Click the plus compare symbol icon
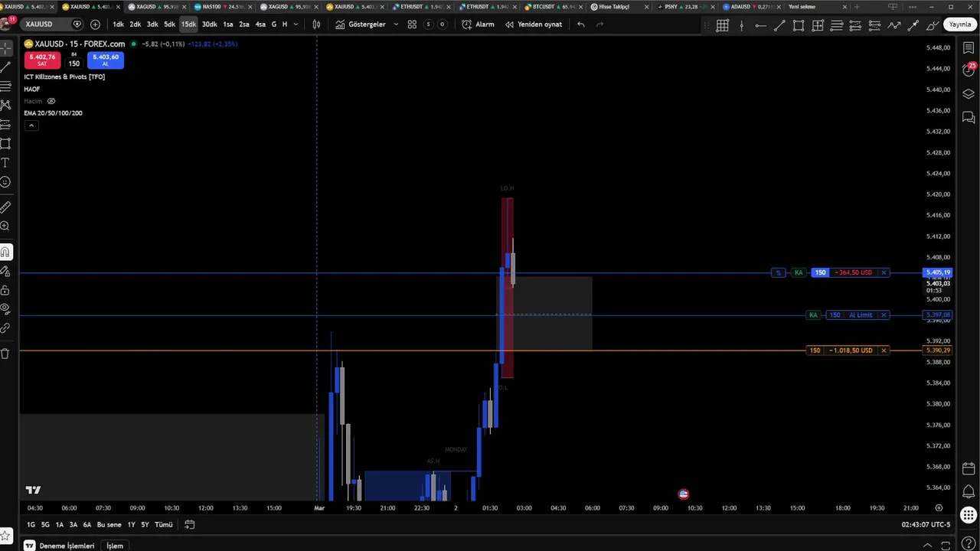This screenshot has height=551, width=980. [x=95, y=24]
